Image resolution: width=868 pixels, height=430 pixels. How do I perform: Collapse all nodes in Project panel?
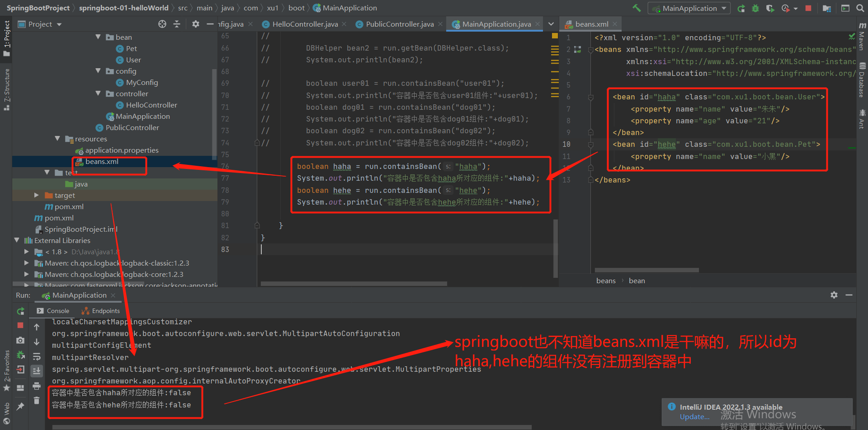click(177, 24)
